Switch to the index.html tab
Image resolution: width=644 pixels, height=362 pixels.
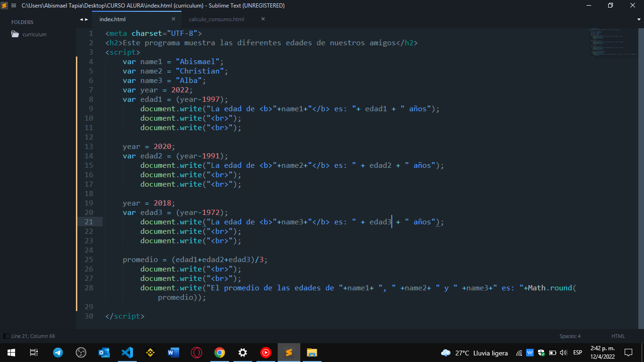113,19
